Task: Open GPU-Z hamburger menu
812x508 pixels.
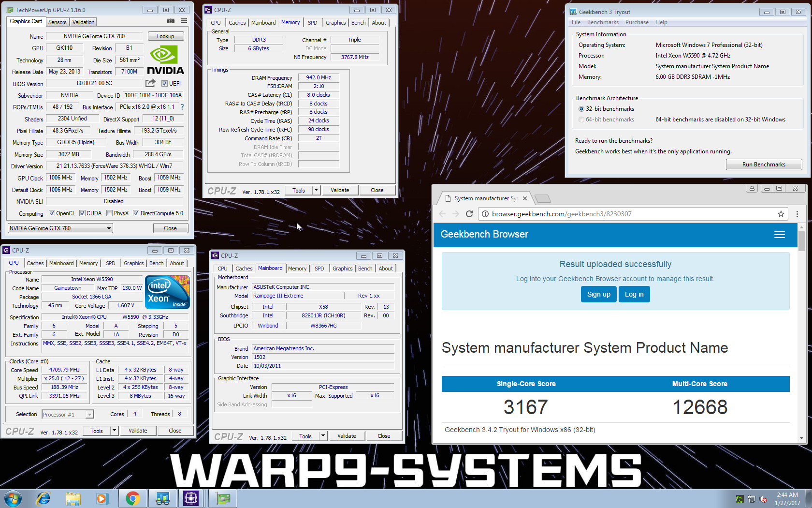Action: coord(184,21)
